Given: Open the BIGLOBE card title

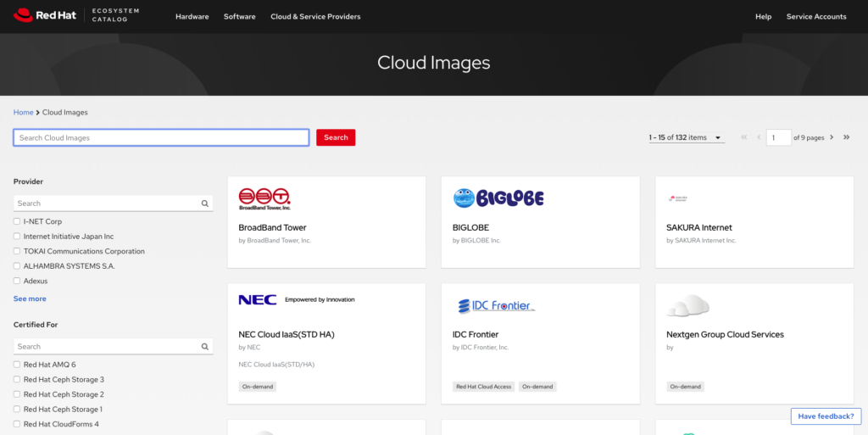Looking at the screenshot, I should (x=471, y=227).
